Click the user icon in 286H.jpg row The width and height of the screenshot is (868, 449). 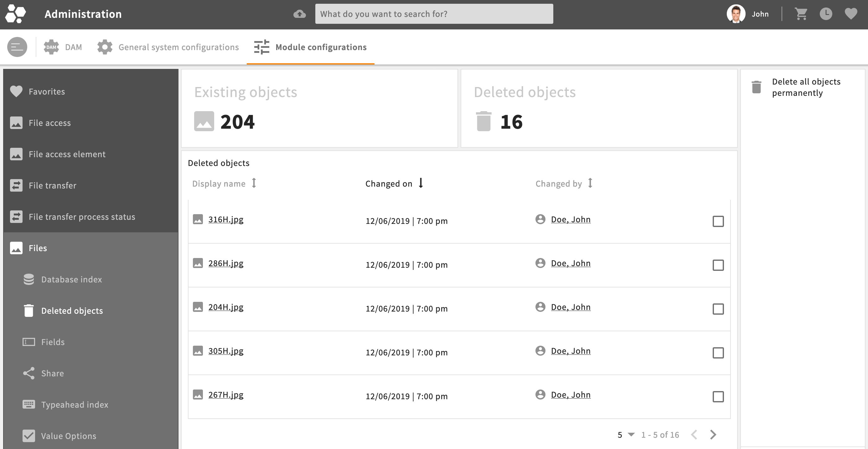tap(540, 263)
